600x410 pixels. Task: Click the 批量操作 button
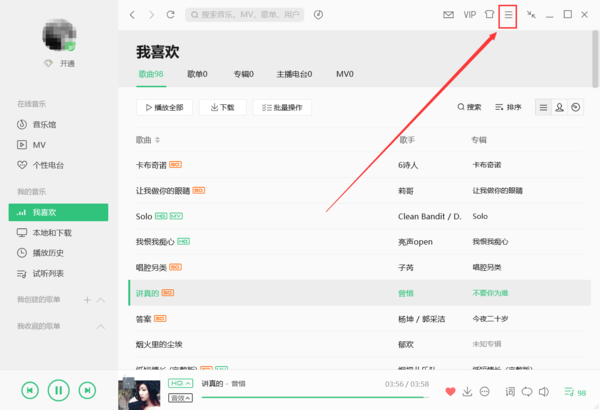282,107
